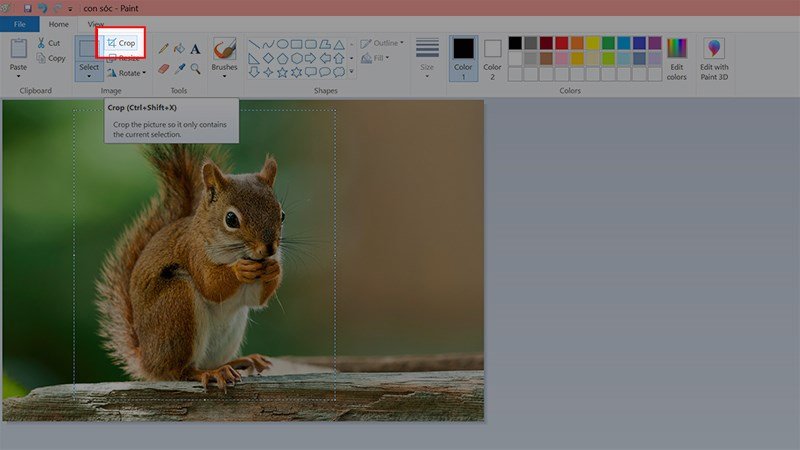Screen dimensions: 800x450
Task: Choose the Oval shape
Action: point(282,44)
